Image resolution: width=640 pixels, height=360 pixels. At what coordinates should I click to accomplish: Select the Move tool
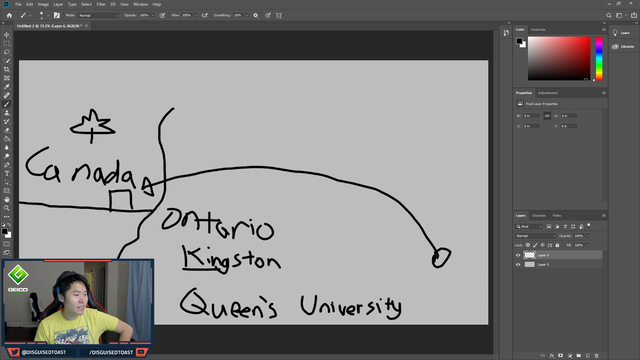[7, 35]
